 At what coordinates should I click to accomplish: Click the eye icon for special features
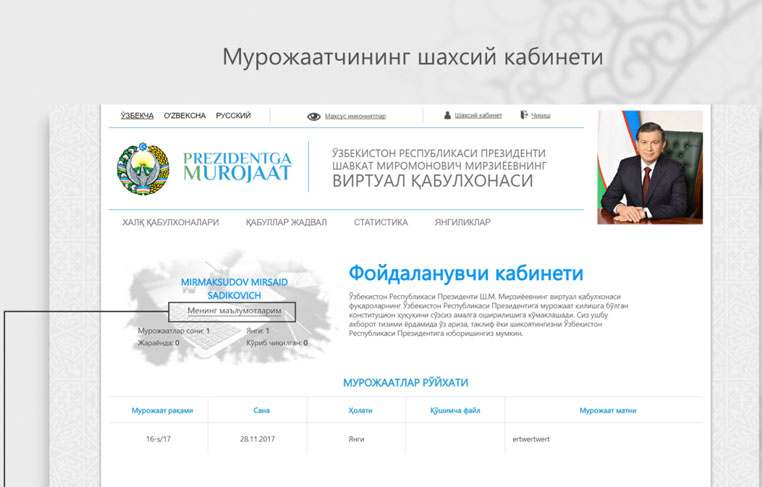pos(314,116)
